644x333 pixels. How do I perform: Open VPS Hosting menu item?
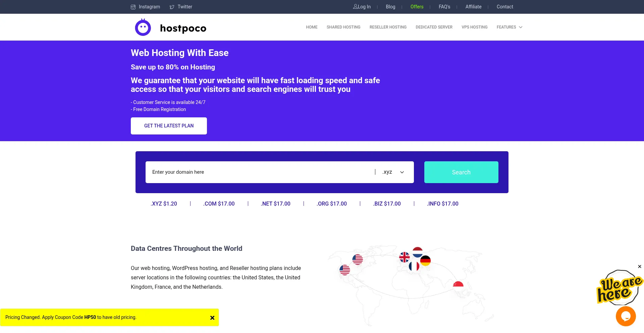475,27
